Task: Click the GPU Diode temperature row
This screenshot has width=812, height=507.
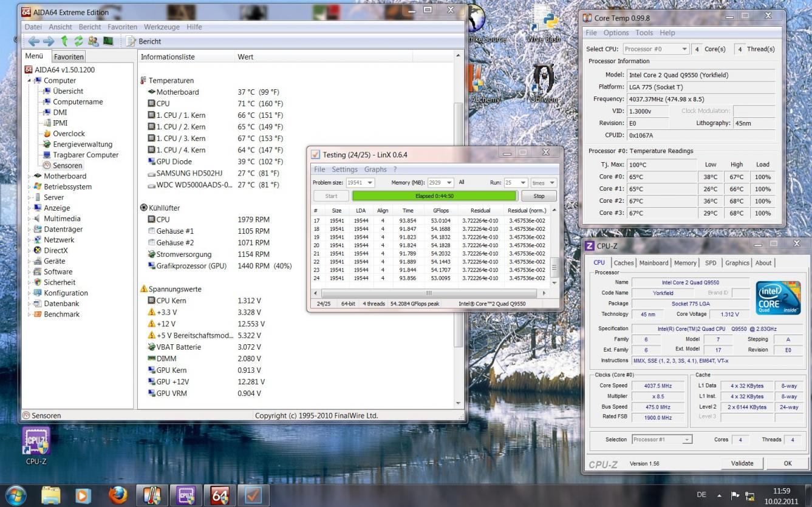Action: coord(216,162)
